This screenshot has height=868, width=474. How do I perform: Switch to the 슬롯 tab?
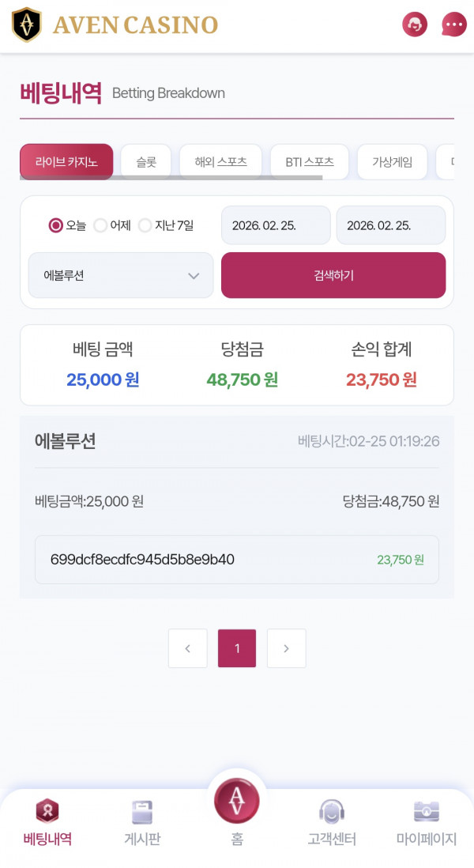pyautogui.click(x=146, y=160)
